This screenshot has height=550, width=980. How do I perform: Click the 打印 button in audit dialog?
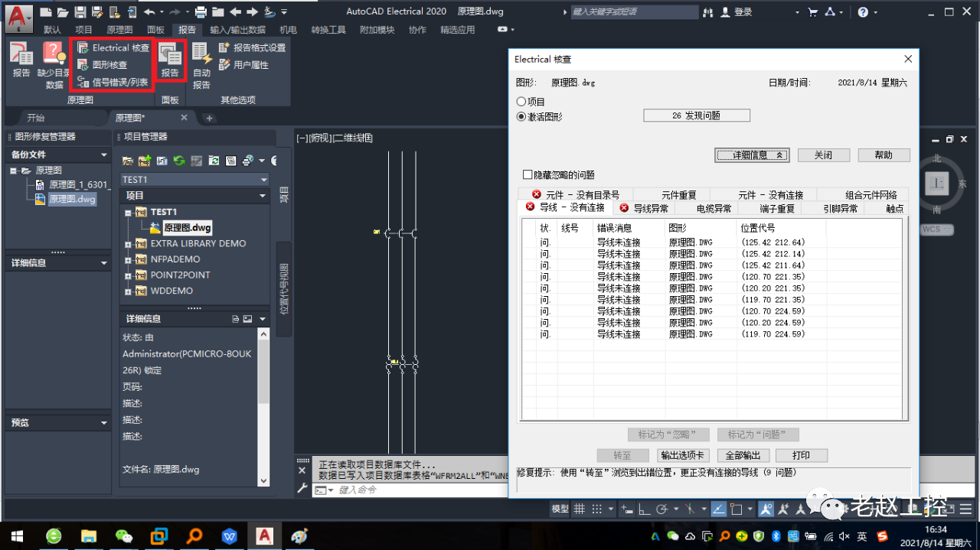[801, 455]
